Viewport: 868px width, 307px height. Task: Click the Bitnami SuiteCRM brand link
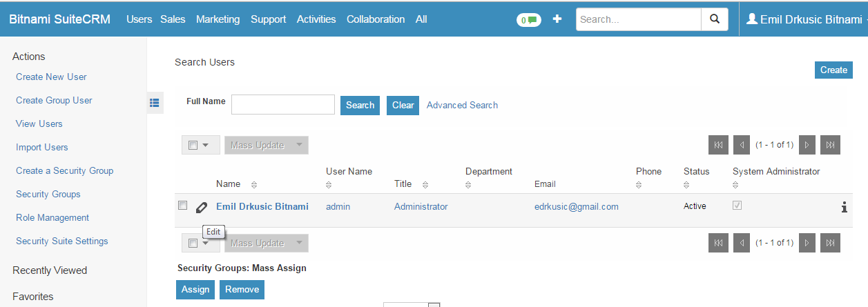[59, 19]
